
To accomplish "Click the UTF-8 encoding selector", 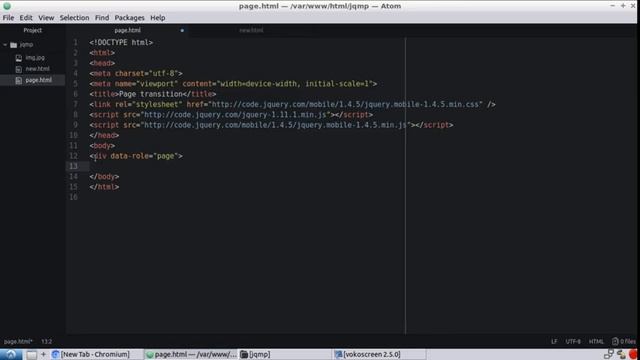I will tap(573, 341).
